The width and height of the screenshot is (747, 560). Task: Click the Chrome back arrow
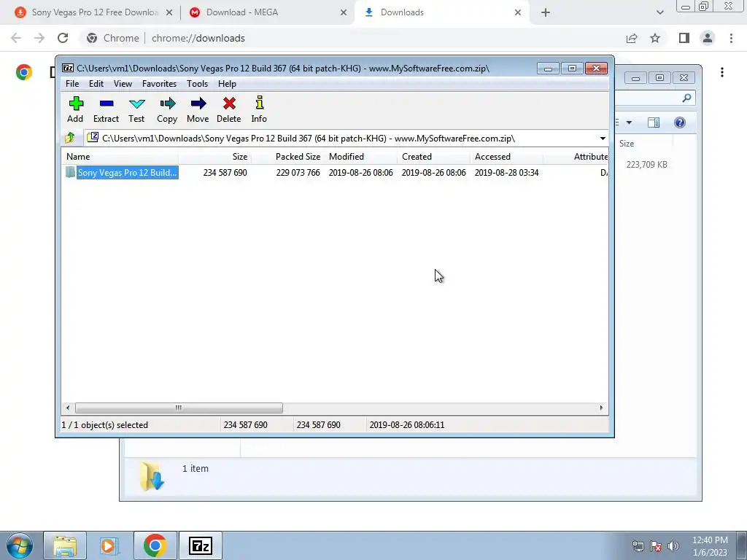click(x=16, y=38)
